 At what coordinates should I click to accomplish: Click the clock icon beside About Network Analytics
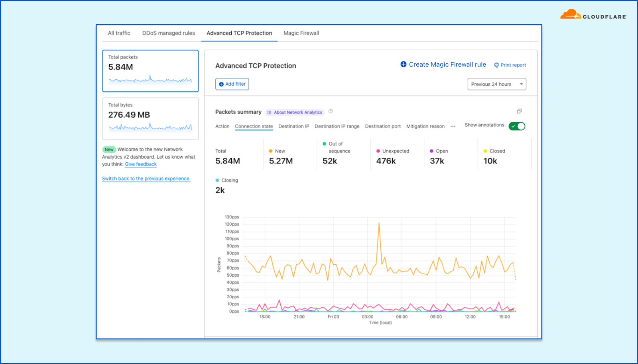[331, 111]
